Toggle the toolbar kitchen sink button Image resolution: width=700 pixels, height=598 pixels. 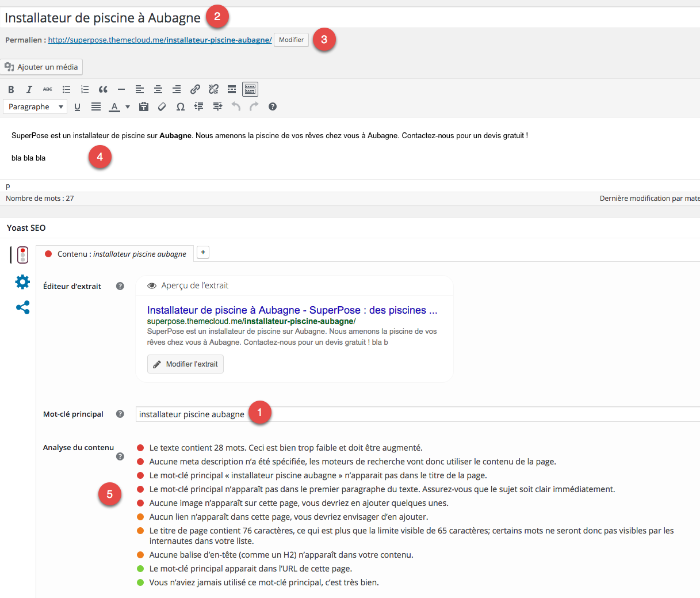250,89
